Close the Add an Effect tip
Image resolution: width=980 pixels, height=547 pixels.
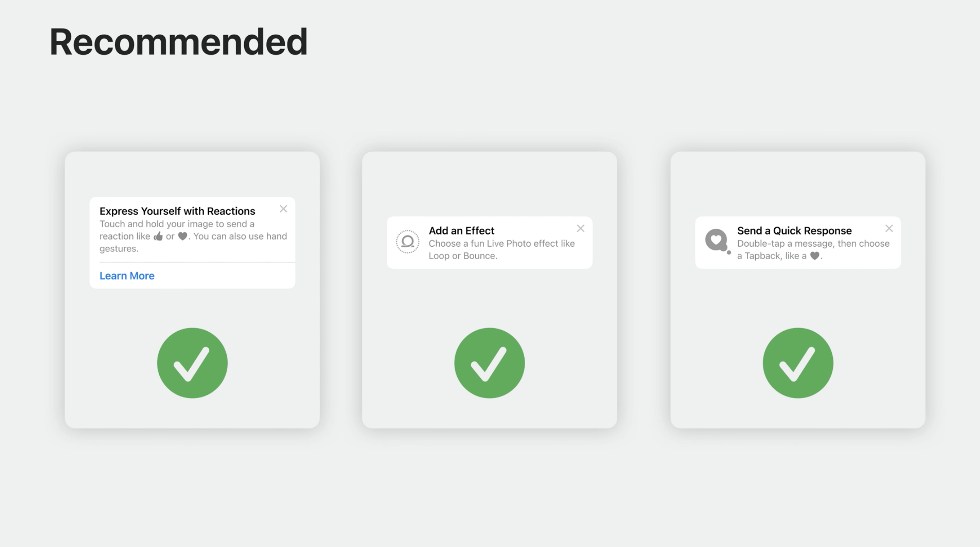(580, 228)
